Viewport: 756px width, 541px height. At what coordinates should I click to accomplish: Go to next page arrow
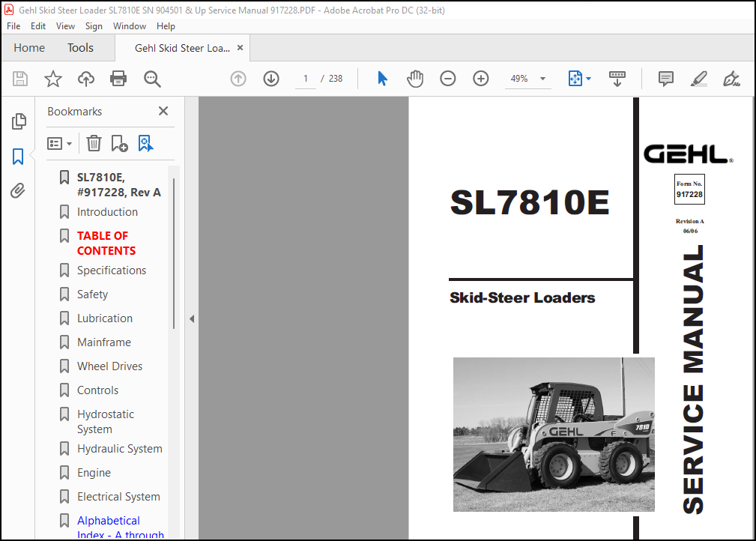pyautogui.click(x=271, y=79)
